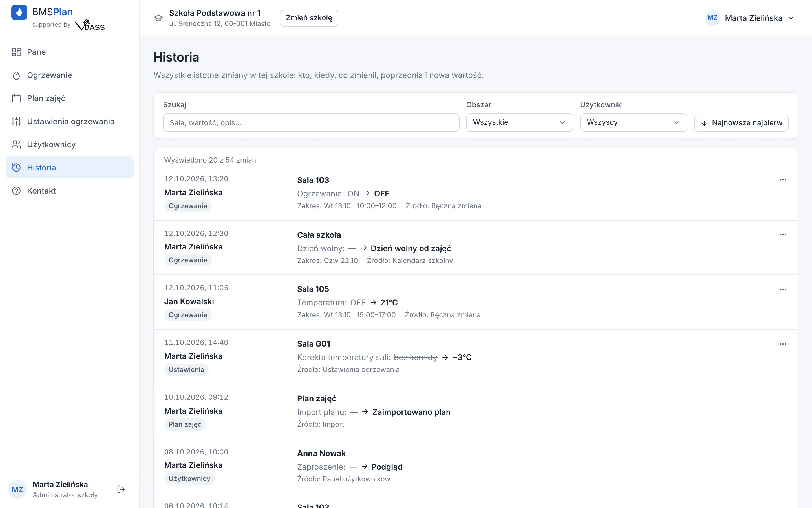Click the Użytkownicy tag on Anna Nowak entry
The image size is (812, 508).
tap(189, 478)
